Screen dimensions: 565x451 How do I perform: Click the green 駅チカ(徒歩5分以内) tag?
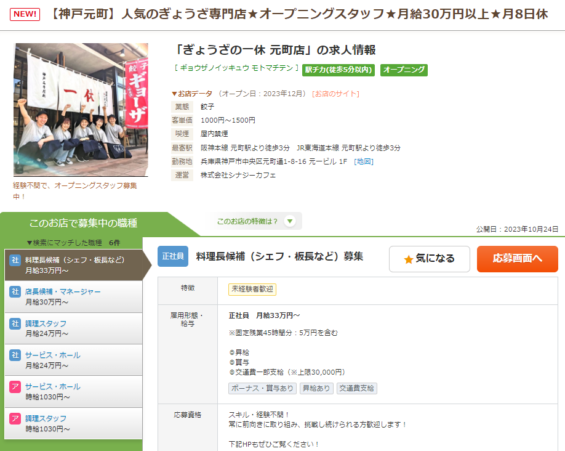(x=338, y=70)
